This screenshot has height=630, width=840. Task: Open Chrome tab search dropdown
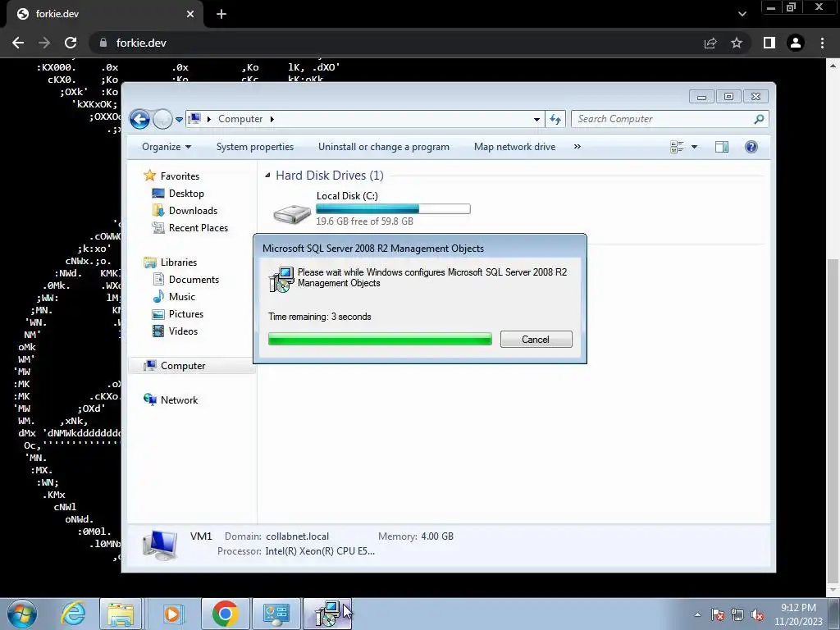tap(742, 14)
